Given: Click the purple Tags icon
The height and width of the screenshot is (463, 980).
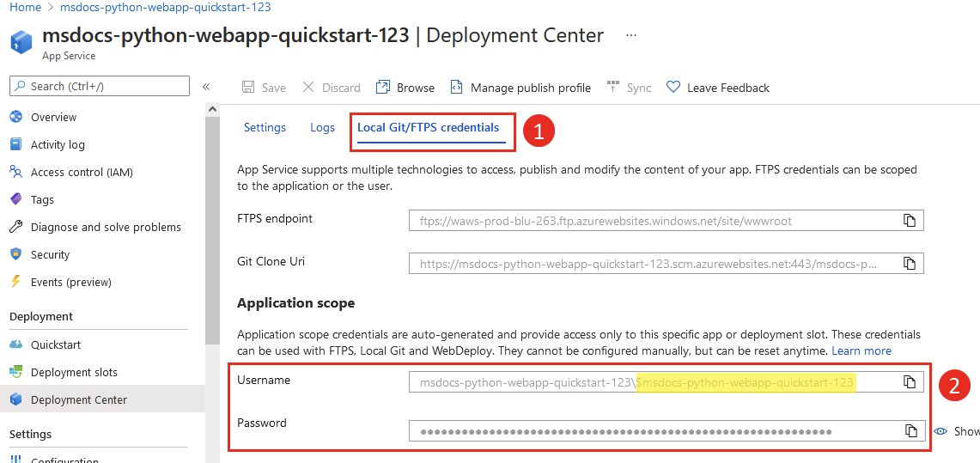Looking at the screenshot, I should (x=16, y=199).
